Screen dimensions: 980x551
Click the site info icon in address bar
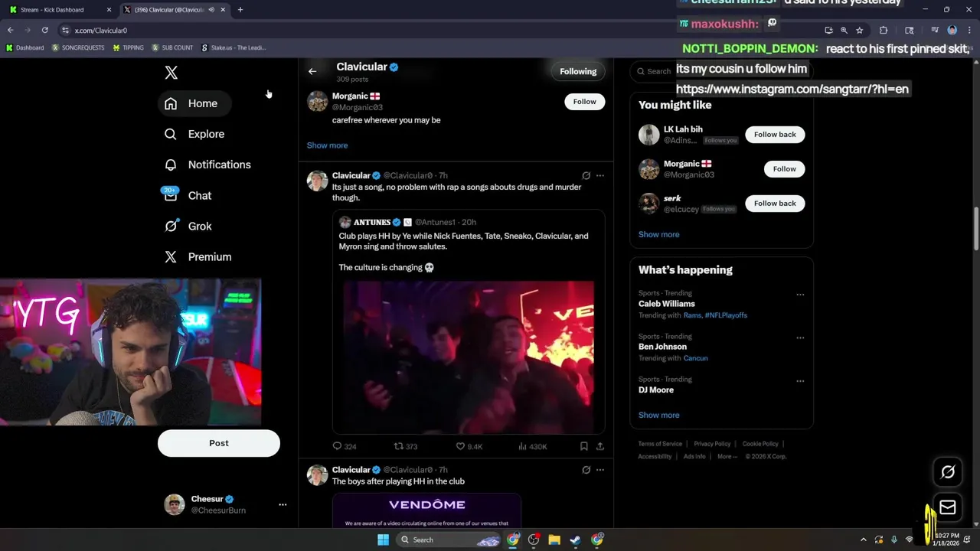[66, 31]
